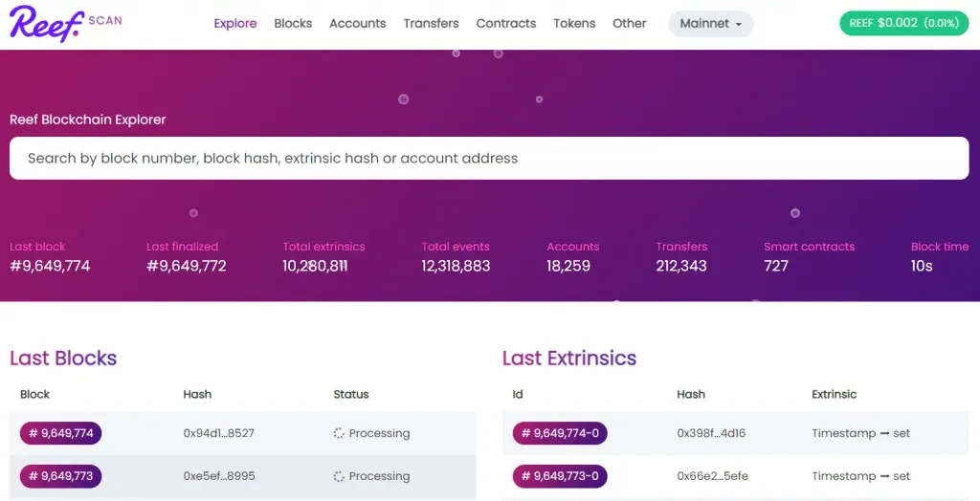Click the Processing spinner for block 9,649,773
This screenshot has width=980, height=501.
pyautogui.click(x=339, y=476)
